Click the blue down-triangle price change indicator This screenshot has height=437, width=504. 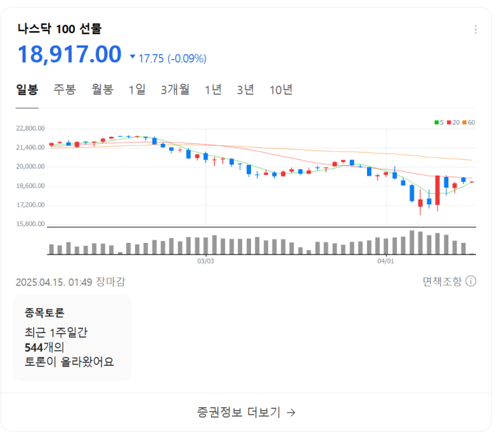[132, 57]
